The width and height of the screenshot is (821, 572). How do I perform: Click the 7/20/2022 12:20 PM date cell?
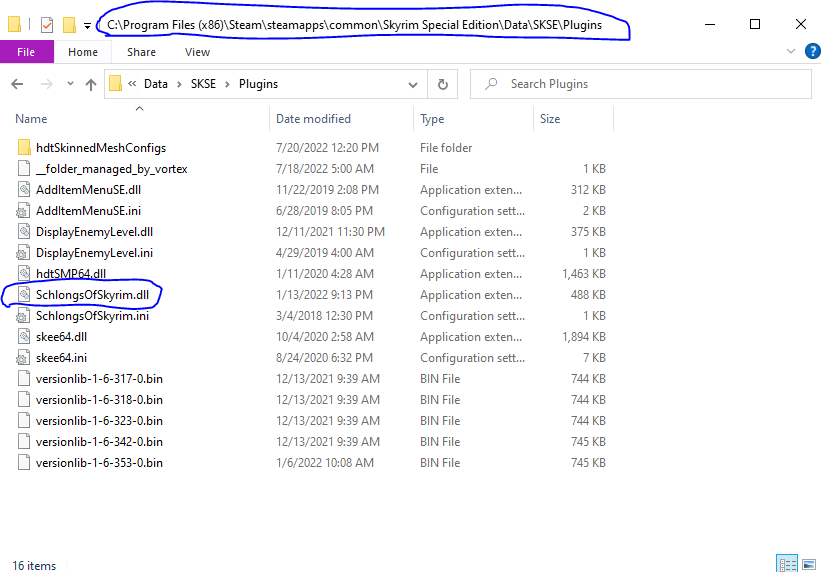[327, 148]
